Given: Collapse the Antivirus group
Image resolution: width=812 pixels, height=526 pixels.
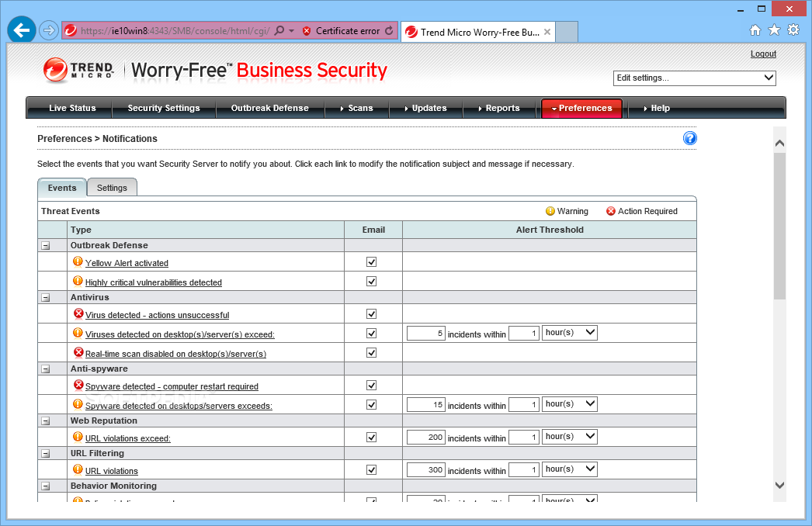Looking at the screenshot, I should 46,298.
